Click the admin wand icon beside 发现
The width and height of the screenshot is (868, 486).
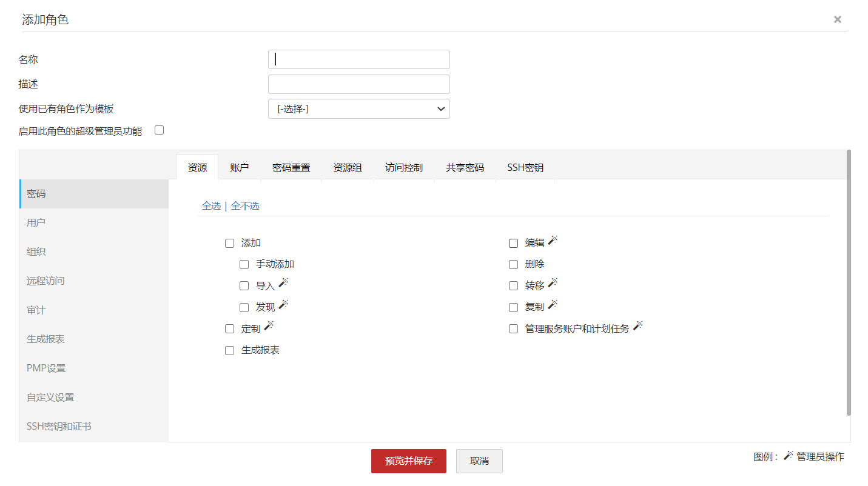[x=283, y=305]
